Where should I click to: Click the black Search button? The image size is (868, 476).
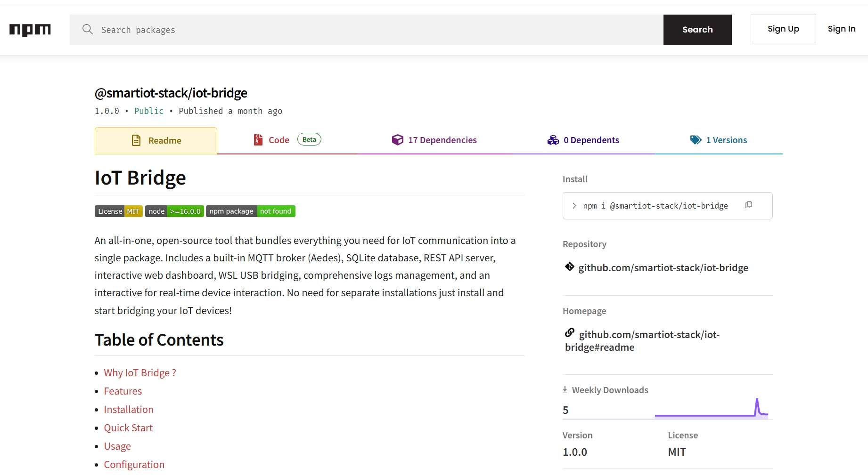(697, 30)
